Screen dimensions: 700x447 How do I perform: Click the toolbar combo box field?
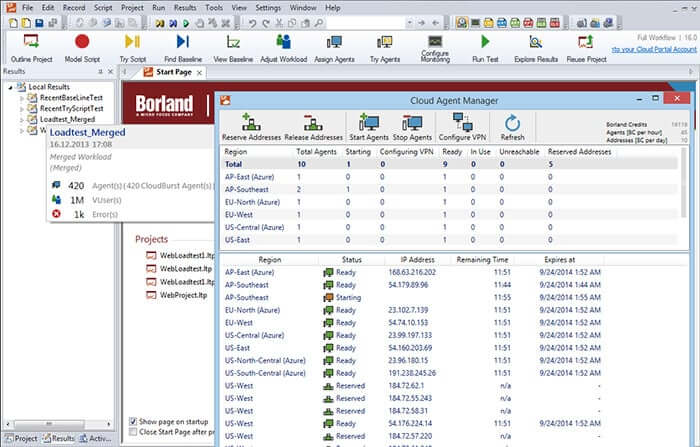(x=366, y=23)
